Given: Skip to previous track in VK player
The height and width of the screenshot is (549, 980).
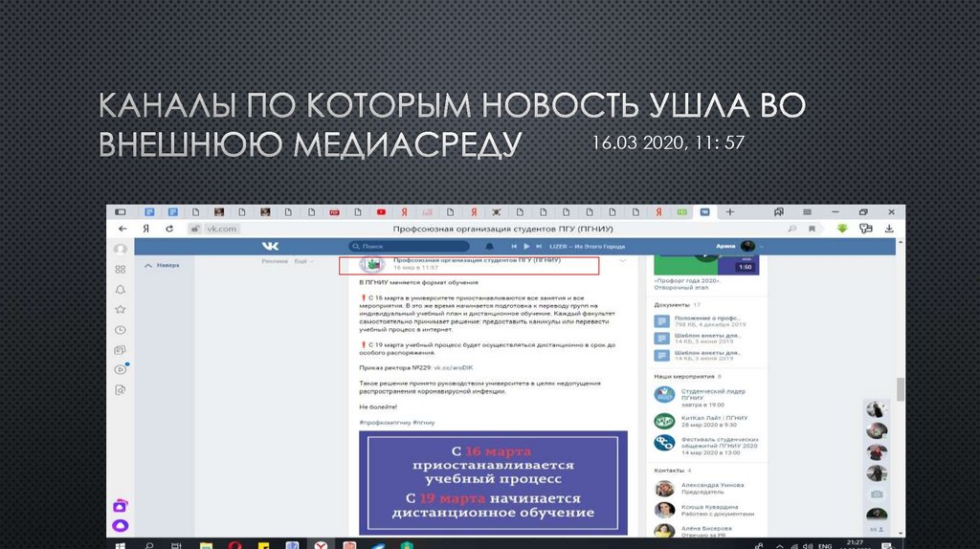Looking at the screenshot, I should tap(514, 246).
